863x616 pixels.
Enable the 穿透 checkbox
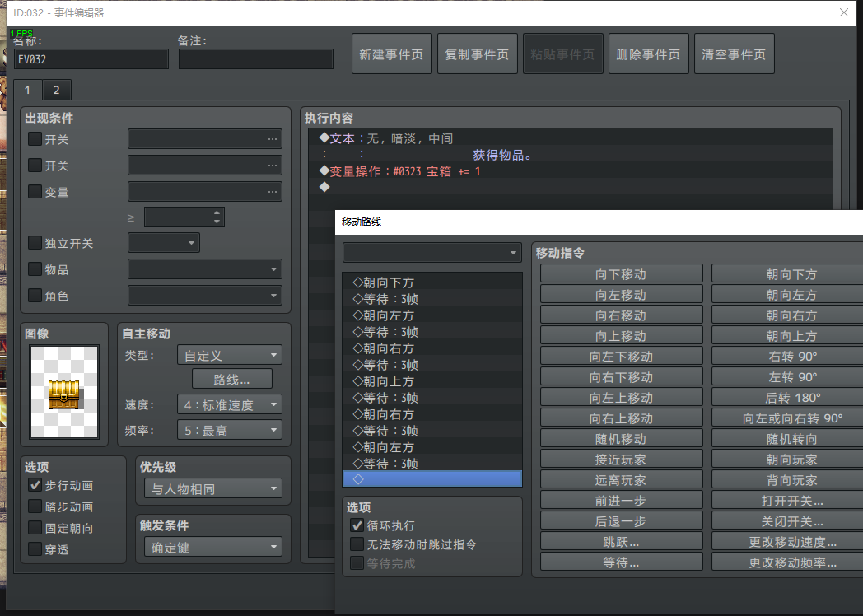click(35, 548)
